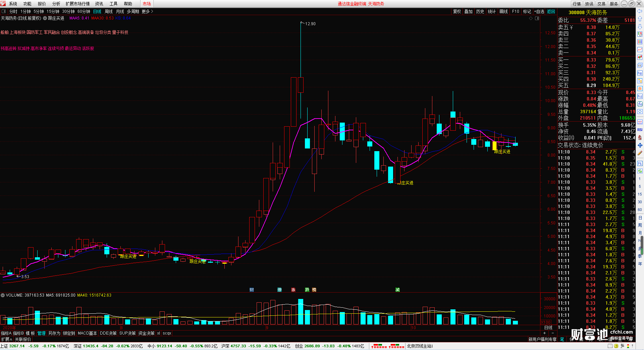Open VOLUME indicator dropdown circle
The width and height of the screenshot is (644, 350).
3,295
